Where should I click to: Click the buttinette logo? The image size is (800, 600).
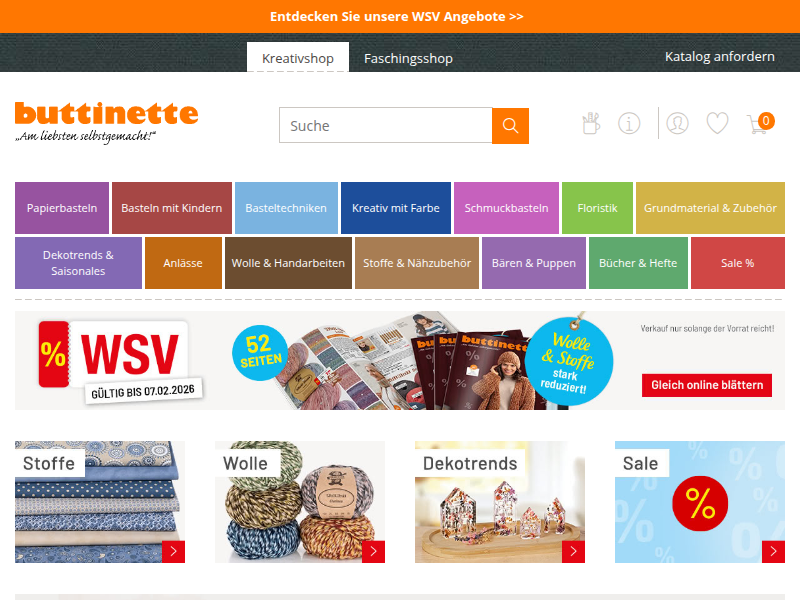(106, 122)
